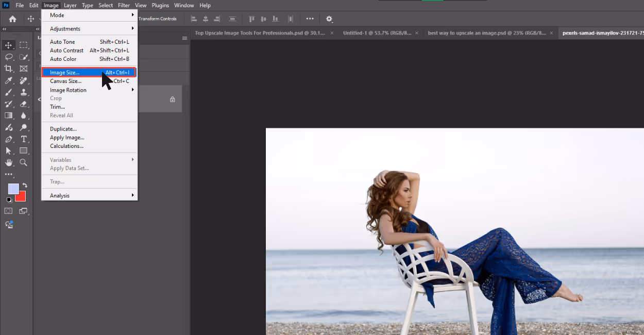
Task: Open the Layers panel flyout menu
Action: pos(184,38)
